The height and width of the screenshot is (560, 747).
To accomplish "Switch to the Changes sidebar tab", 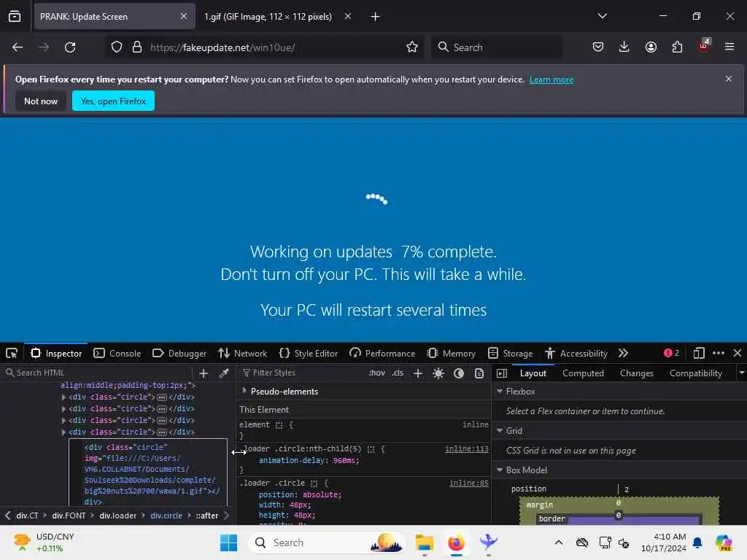I will tap(636, 373).
